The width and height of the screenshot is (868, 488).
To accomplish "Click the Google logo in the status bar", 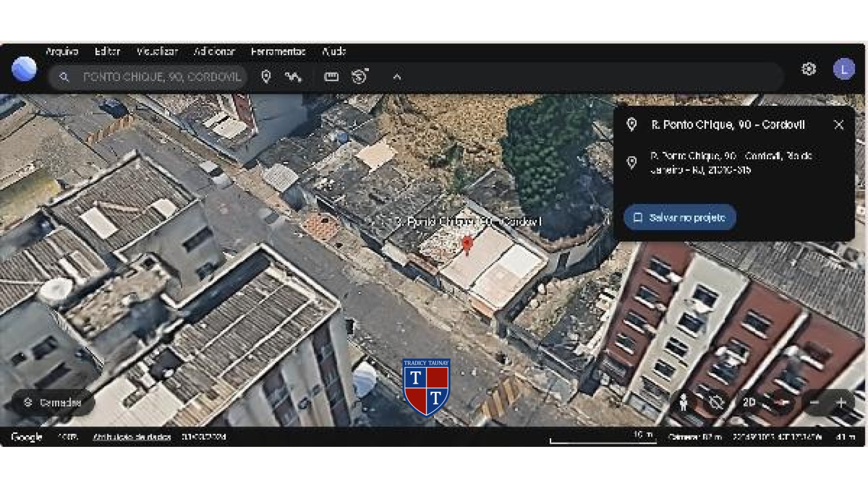I will point(27,437).
